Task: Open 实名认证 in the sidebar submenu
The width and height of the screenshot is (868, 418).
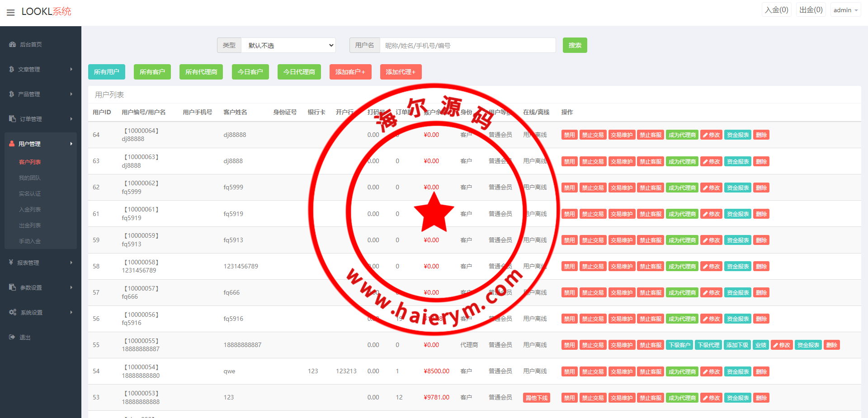Action: [30, 193]
